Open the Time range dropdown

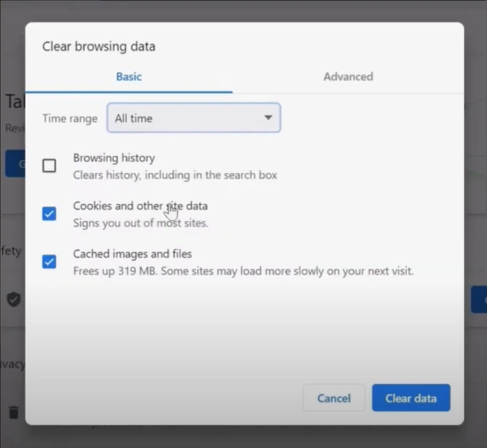tap(193, 118)
